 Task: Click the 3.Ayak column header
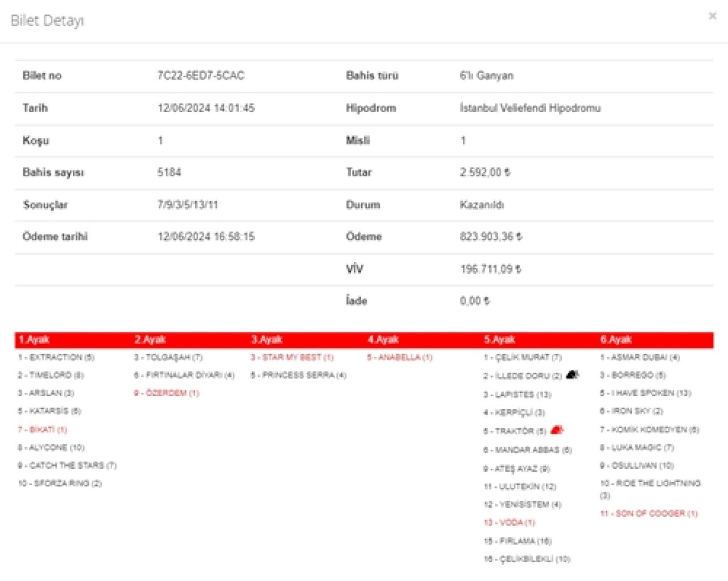267,340
